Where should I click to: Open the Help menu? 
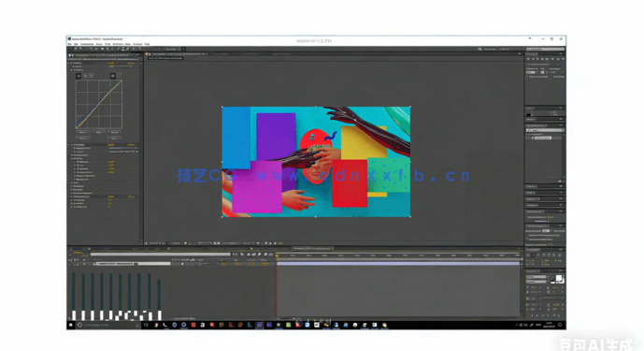[147, 44]
